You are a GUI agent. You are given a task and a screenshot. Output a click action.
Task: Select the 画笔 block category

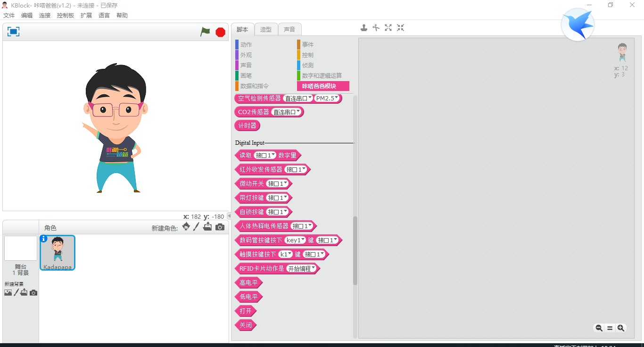[246, 75]
